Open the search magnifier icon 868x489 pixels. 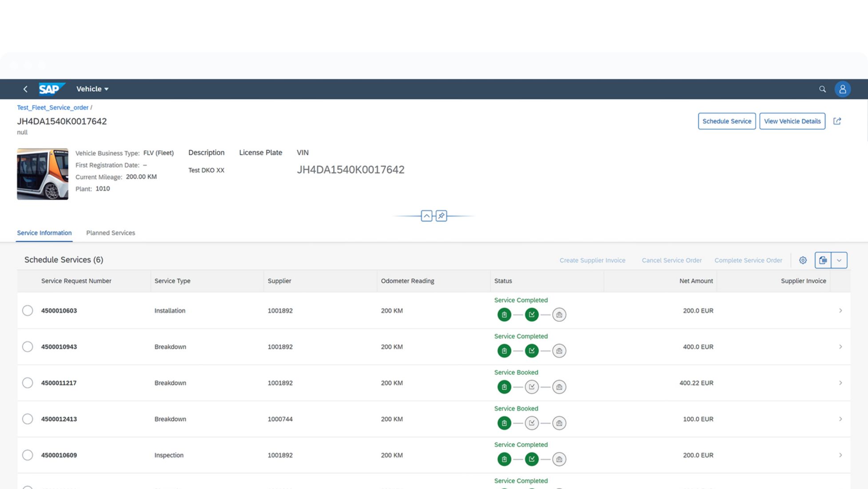(x=822, y=89)
